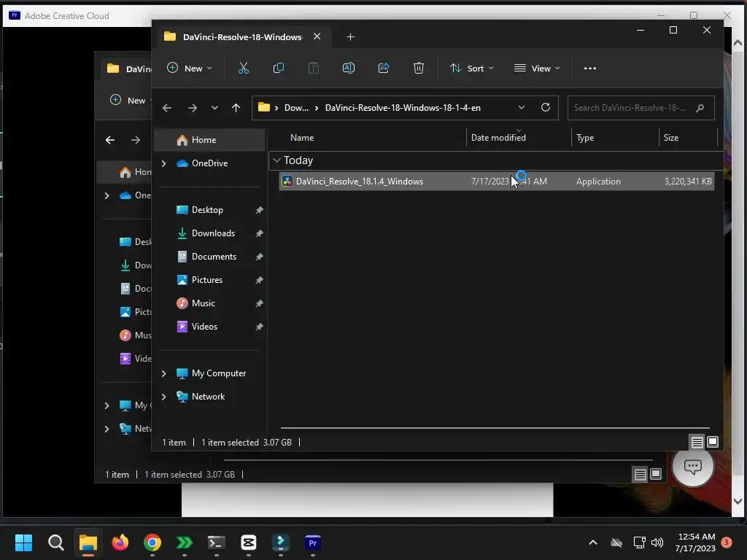Open taskbar Search
This screenshot has width=747, height=560.
[x=55, y=542]
